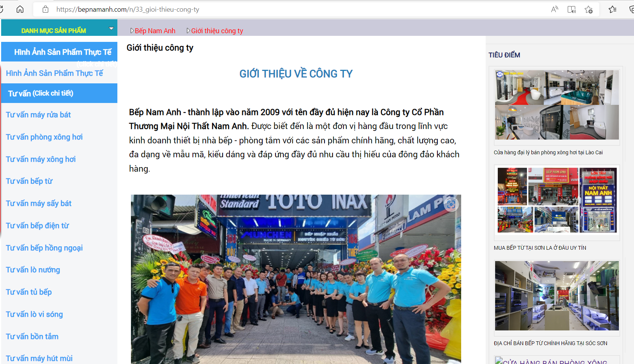Click the browser refresh icon
634x364 pixels.
pyautogui.click(x=2, y=9)
